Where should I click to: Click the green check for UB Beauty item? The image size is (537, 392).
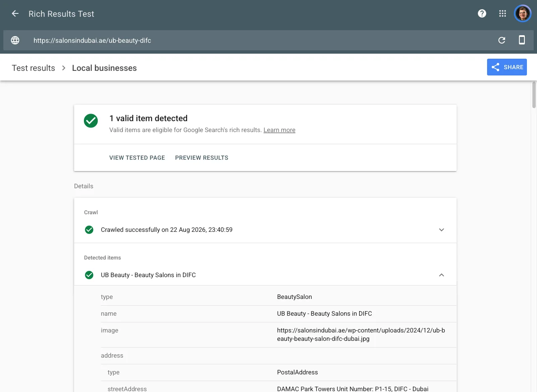click(x=89, y=275)
